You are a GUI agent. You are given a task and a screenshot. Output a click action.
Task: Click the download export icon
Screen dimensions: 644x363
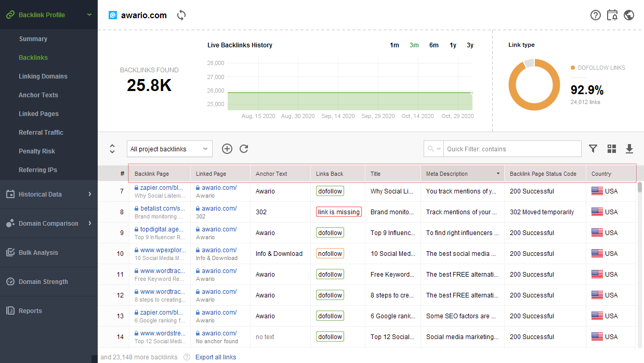[x=629, y=149]
